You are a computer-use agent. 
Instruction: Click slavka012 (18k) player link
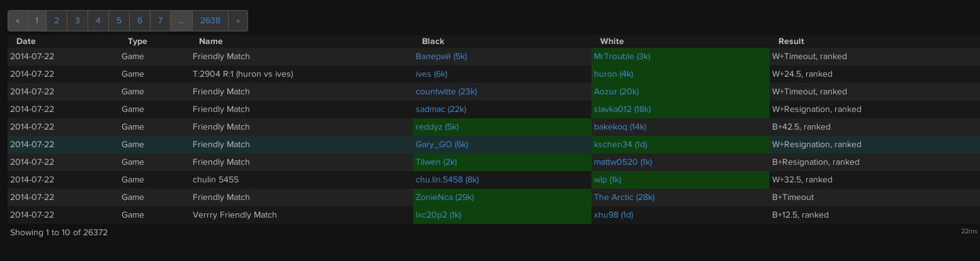tap(622, 109)
